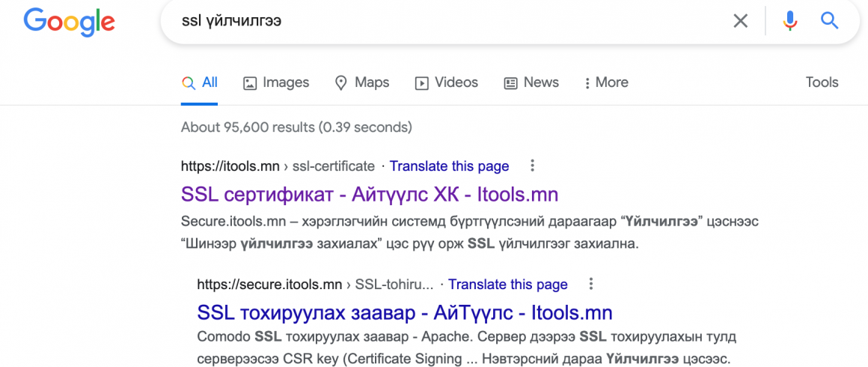Open the Tools filter options

pos(822,82)
